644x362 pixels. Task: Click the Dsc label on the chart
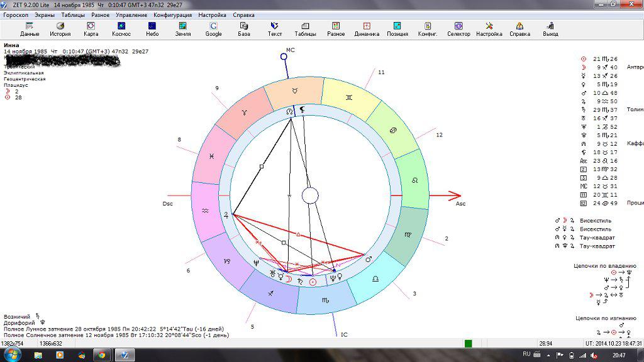(167, 204)
